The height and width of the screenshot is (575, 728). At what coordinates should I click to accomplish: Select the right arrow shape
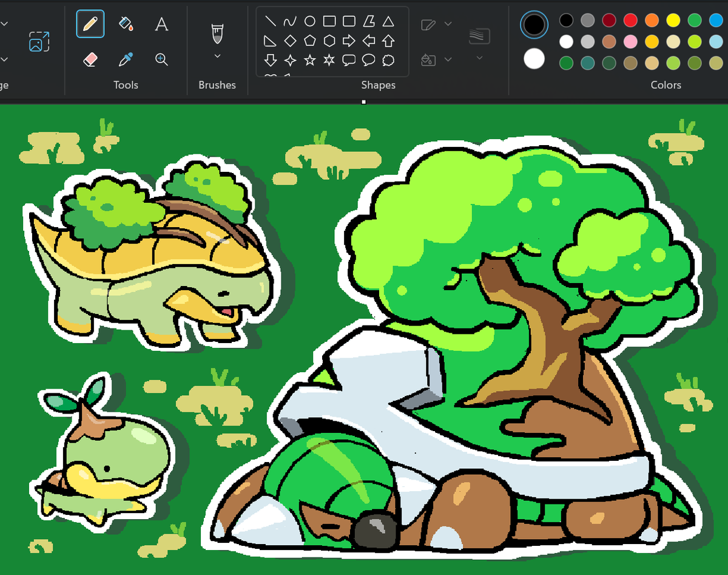[x=349, y=40]
